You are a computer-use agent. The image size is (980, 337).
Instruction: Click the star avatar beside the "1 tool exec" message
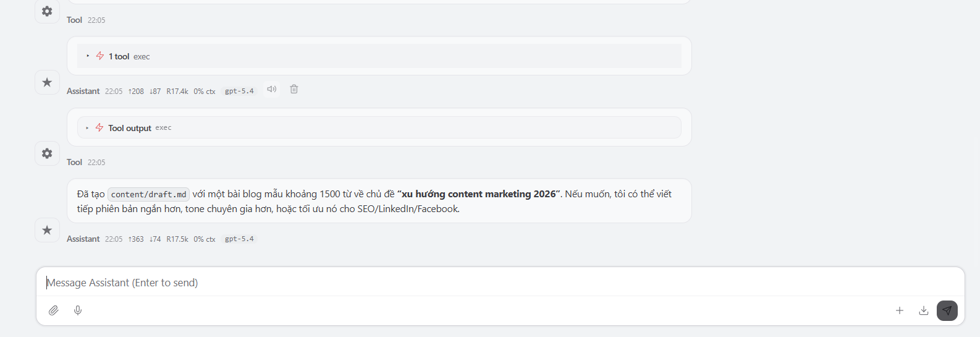coord(47,82)
